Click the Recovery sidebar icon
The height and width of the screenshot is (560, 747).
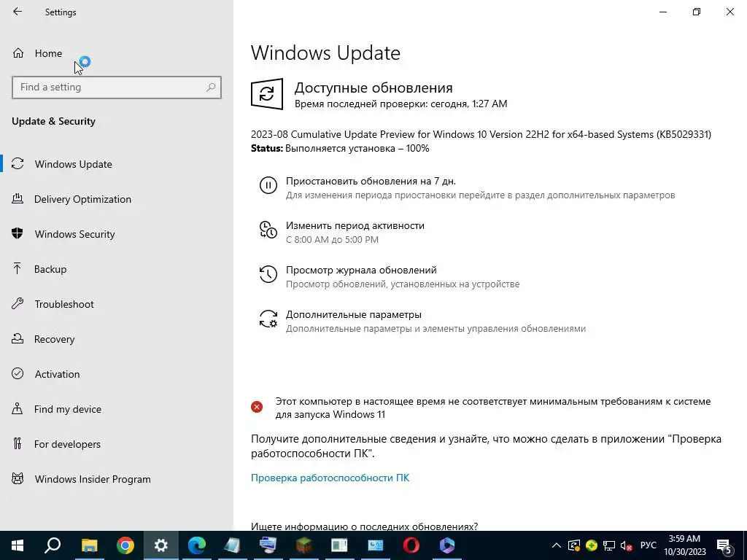click(x=18, y=338)
